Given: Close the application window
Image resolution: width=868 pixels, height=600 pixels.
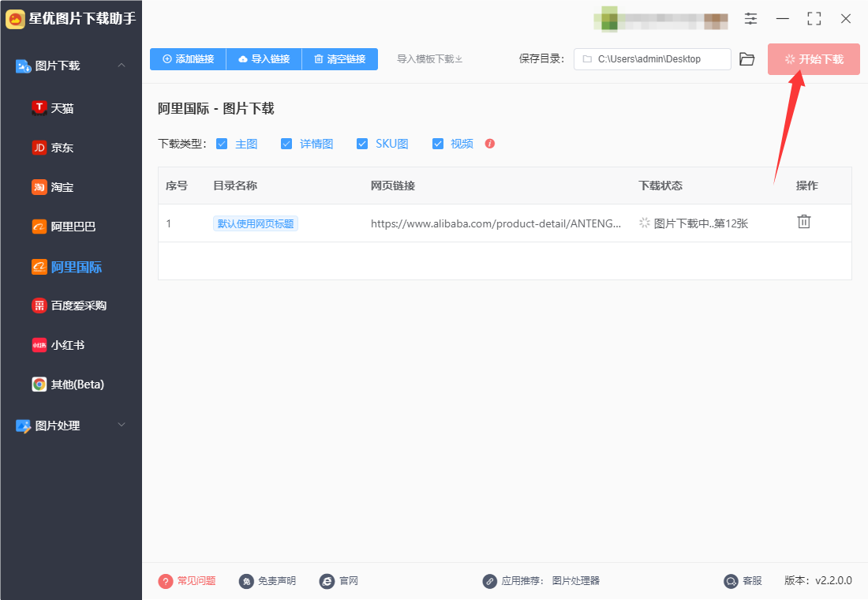Looking at the screenshot, I should pyautogui.click(x=846, y=19).
